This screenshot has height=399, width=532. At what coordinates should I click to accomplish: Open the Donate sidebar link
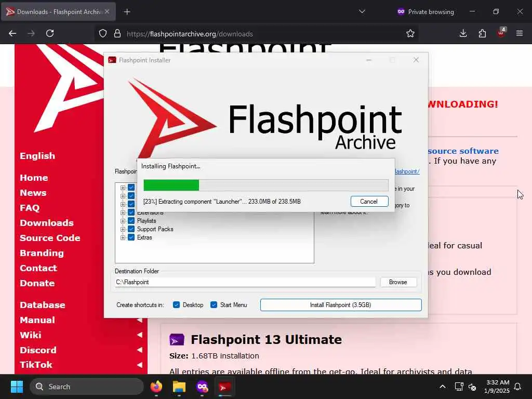pos(37,283)
